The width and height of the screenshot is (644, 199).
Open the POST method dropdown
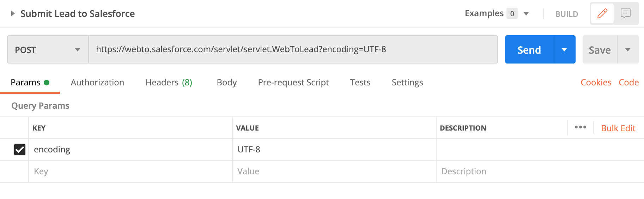coord(48,49)
